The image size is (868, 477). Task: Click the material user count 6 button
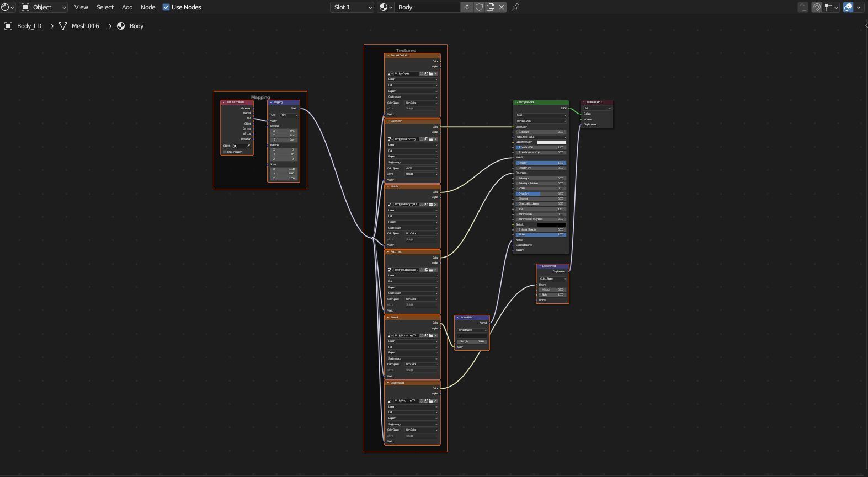point(467,7)
